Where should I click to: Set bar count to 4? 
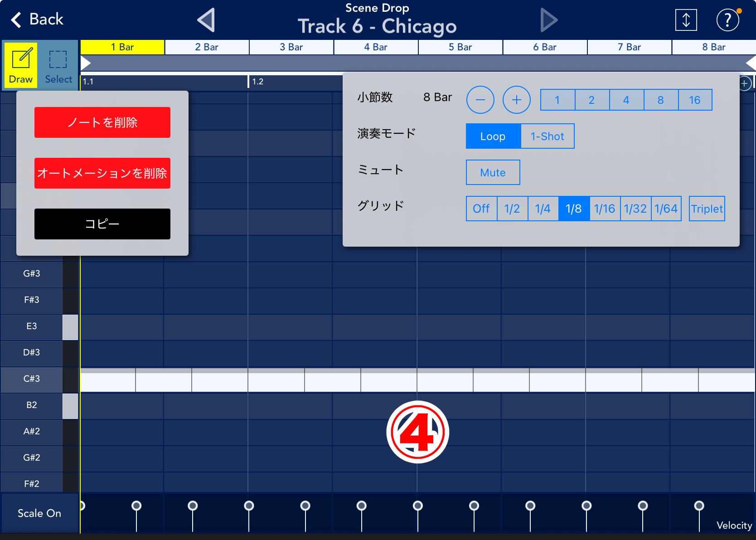tap(626, 100)
